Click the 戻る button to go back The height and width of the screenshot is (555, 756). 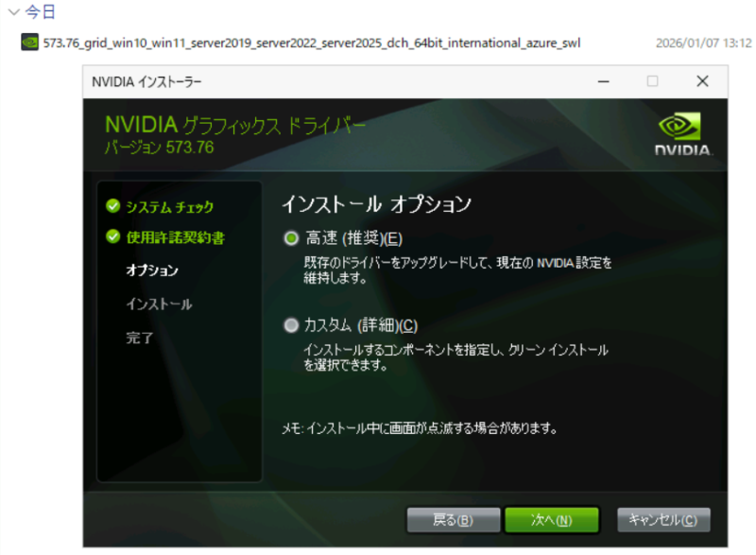pyautogui.click(x=455, y=519)
